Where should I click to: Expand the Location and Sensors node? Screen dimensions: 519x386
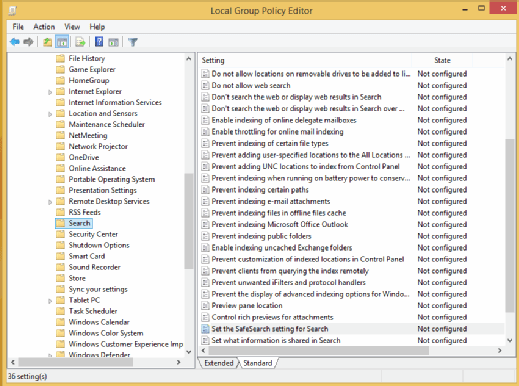click(50, 114)
